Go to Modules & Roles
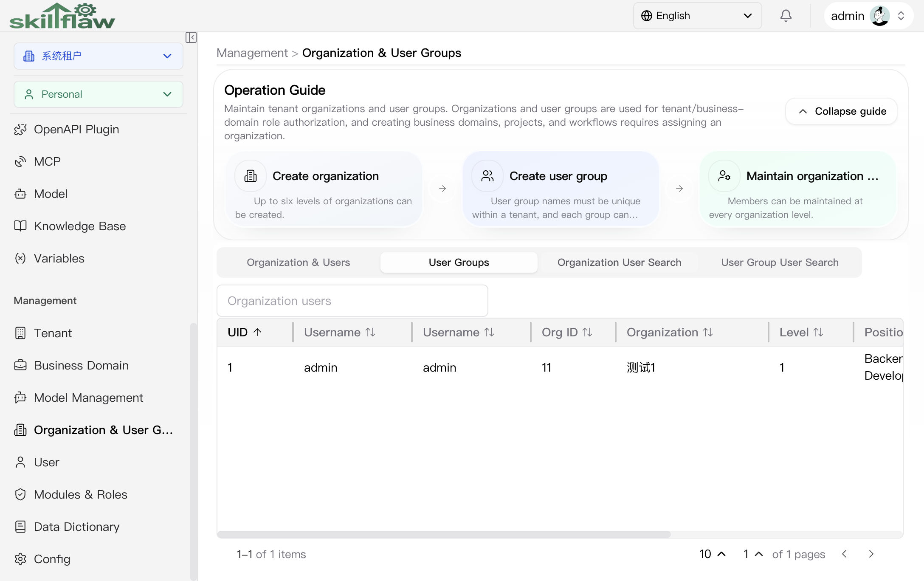 pos(81,495)
